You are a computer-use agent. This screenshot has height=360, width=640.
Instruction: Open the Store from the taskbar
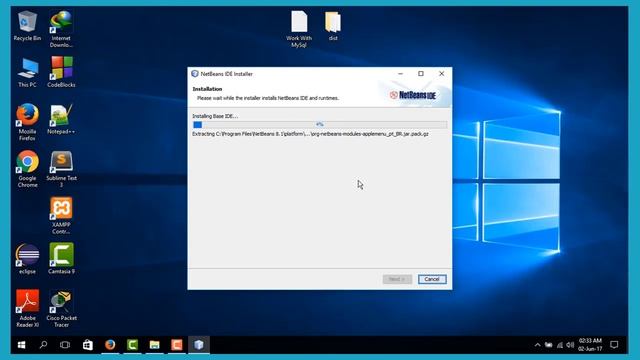point(87,345)
